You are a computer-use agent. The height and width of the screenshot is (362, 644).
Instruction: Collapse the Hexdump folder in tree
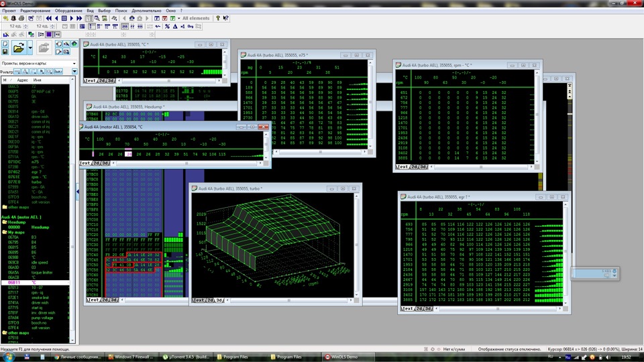tap(5, 222)
